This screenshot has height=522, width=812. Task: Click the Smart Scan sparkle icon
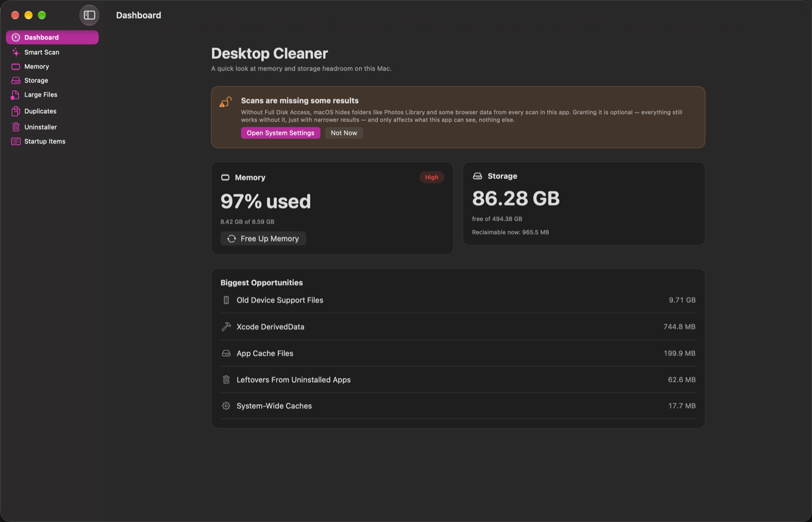(x=16, y=52)
